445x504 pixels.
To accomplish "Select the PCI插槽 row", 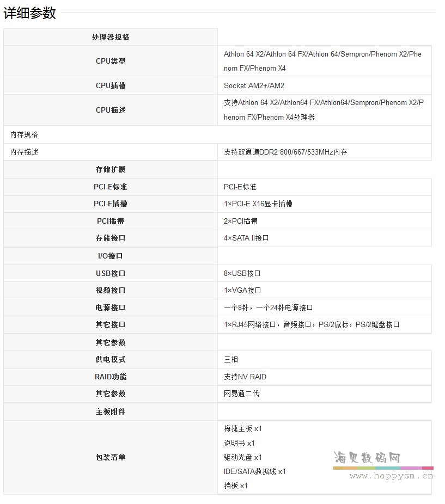I will [x=111, y=221].
